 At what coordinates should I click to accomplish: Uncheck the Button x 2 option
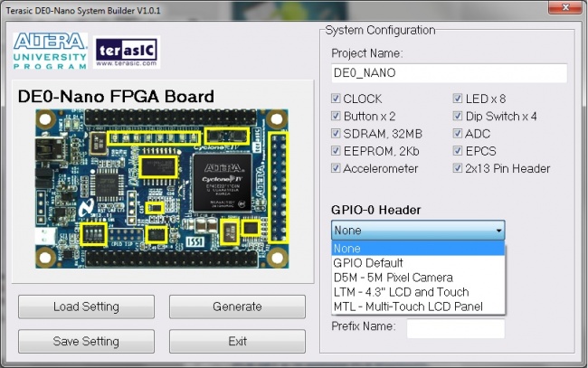click(x=336, y=116)
